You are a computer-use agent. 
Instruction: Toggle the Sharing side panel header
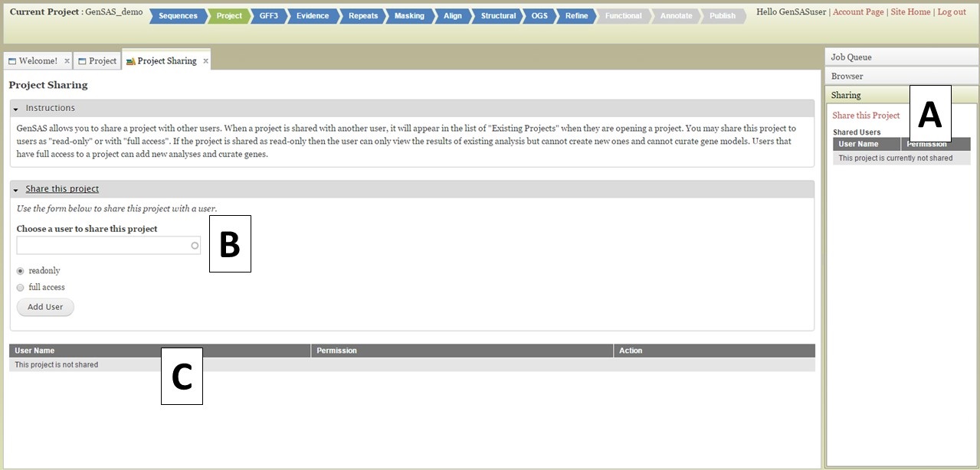(902, 95)
